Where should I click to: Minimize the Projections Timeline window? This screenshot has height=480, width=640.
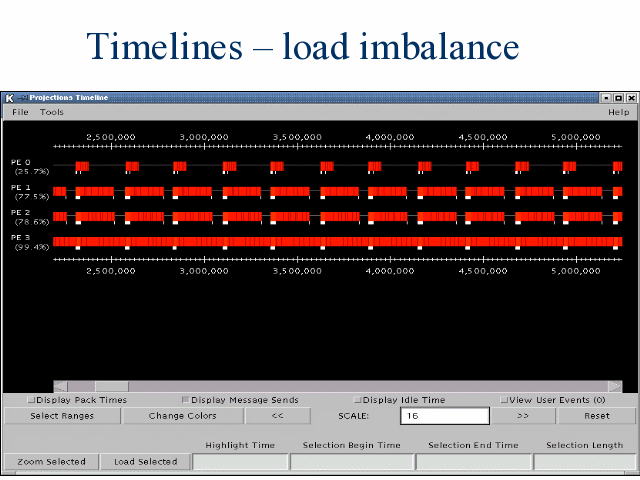(x=606, y=98)
